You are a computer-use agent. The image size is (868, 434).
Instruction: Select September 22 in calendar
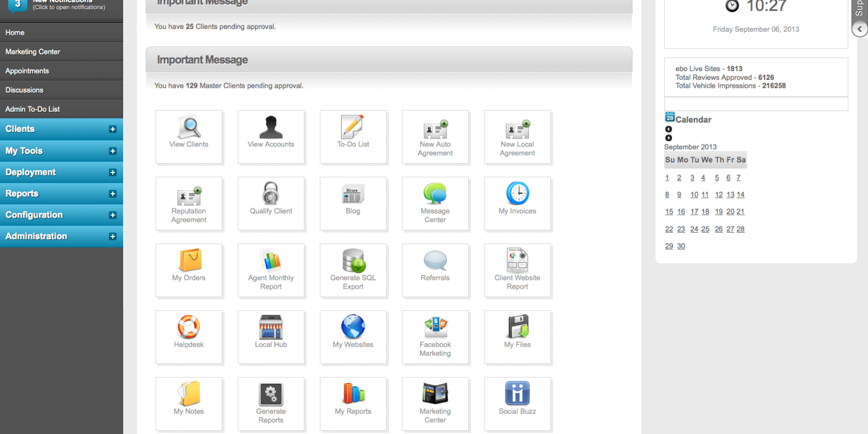[669, 229]
